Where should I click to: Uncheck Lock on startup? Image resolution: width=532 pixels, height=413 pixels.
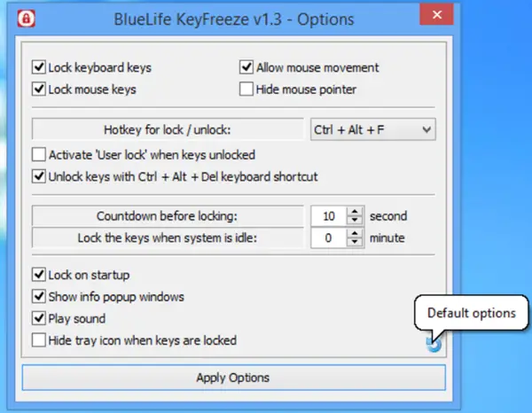pos(39,275)
